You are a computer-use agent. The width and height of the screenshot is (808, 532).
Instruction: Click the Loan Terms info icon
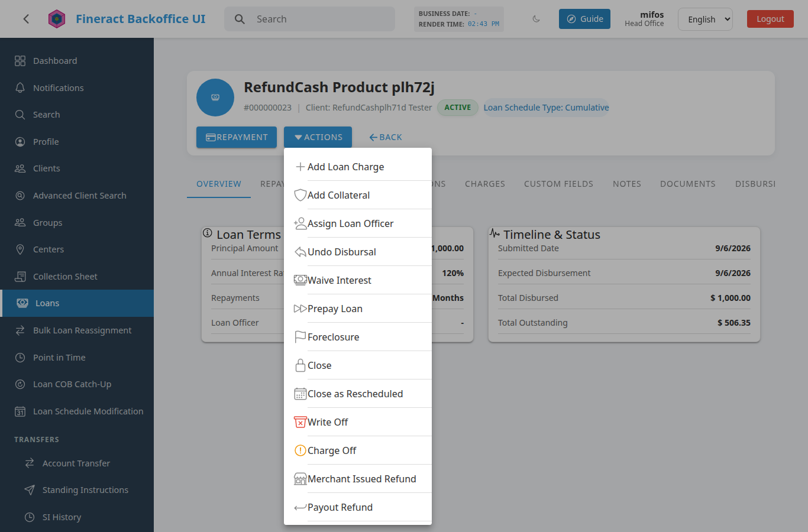[x=208, y=233]
